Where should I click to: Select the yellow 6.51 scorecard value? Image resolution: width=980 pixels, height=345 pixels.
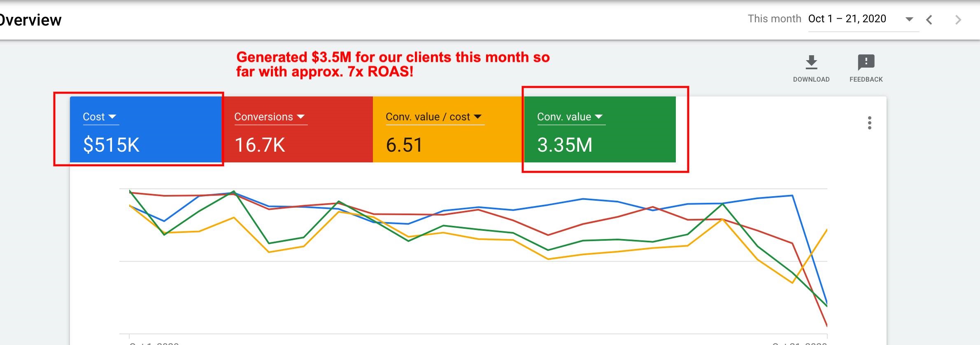pyautogui.click(x=404, y=145)
